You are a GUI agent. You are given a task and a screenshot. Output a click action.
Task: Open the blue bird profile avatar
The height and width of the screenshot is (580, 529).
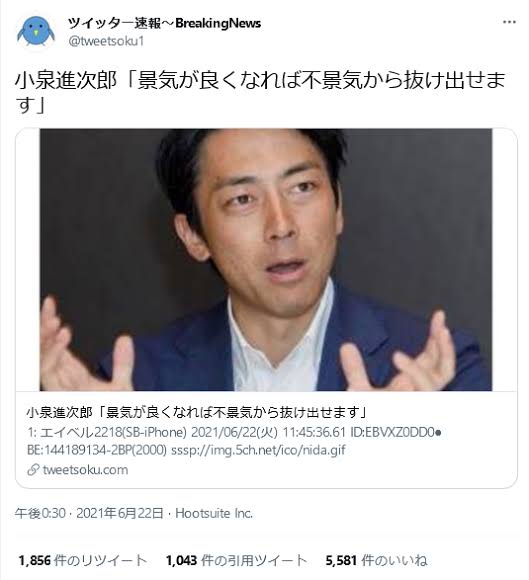pyautogui.click(x=36, y=32)
